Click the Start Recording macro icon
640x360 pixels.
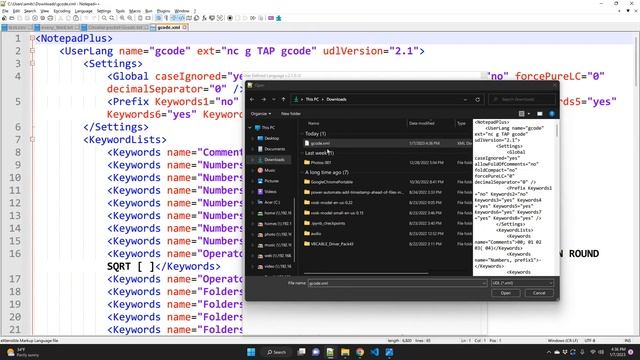point(230,18)
